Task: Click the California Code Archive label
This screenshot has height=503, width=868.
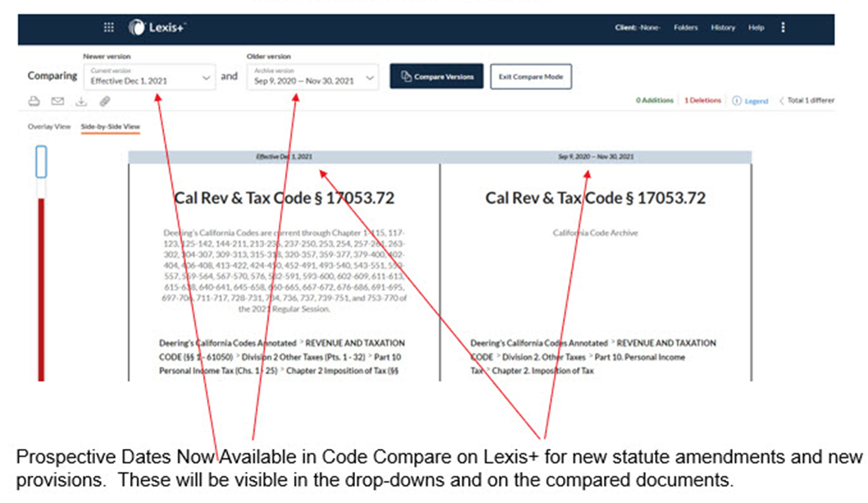Action: 595,233
